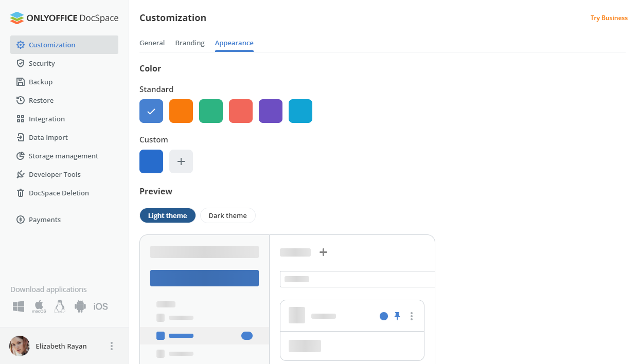Image resolution: width=638 pixels, height=364 pixels.
Task: Click the search field in preview
Action: 357,279
